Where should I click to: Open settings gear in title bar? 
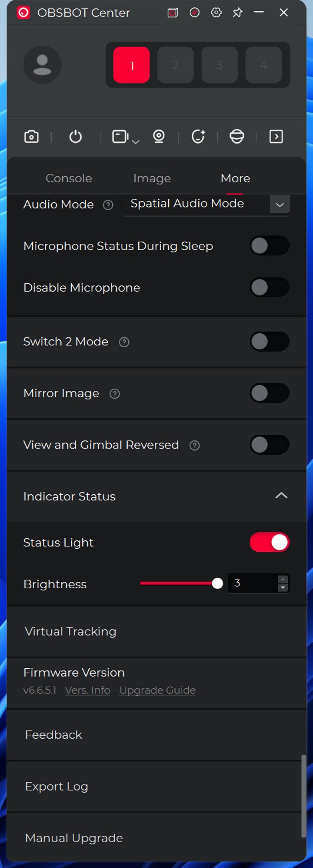tap(216, 13)
